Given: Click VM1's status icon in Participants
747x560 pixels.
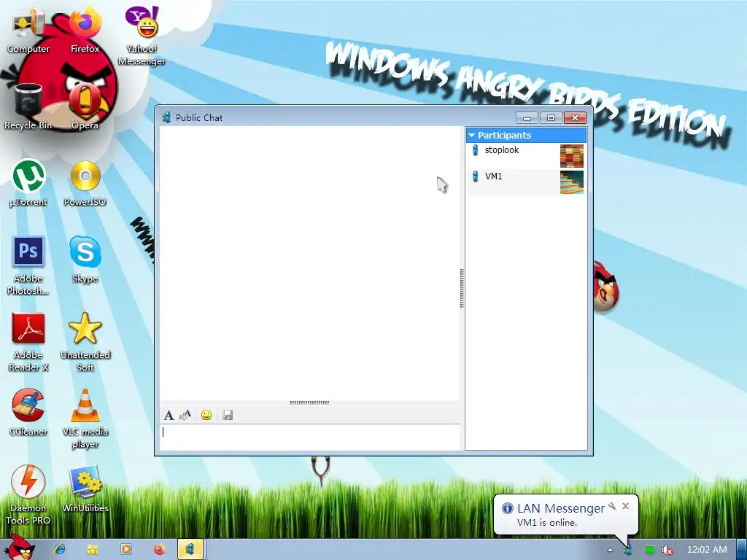Looking at the screenshot, I should click(x=475, y=176).
